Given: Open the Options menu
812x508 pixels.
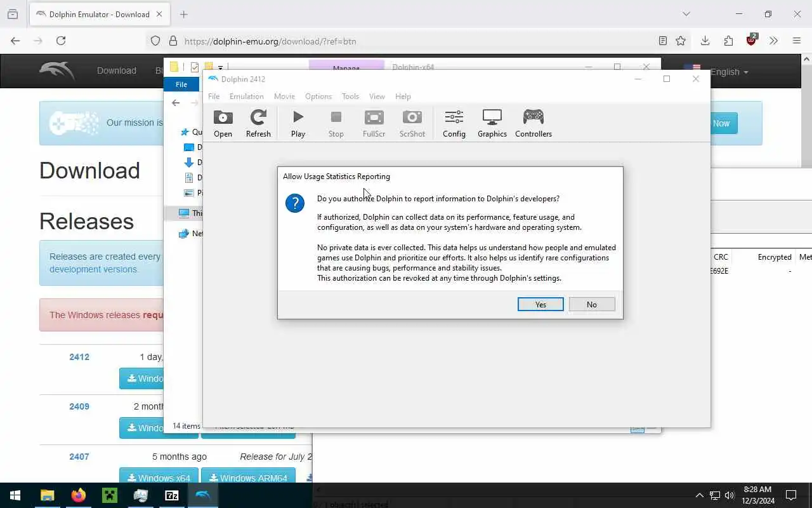Looking at the screenshot, I should 318,97.
